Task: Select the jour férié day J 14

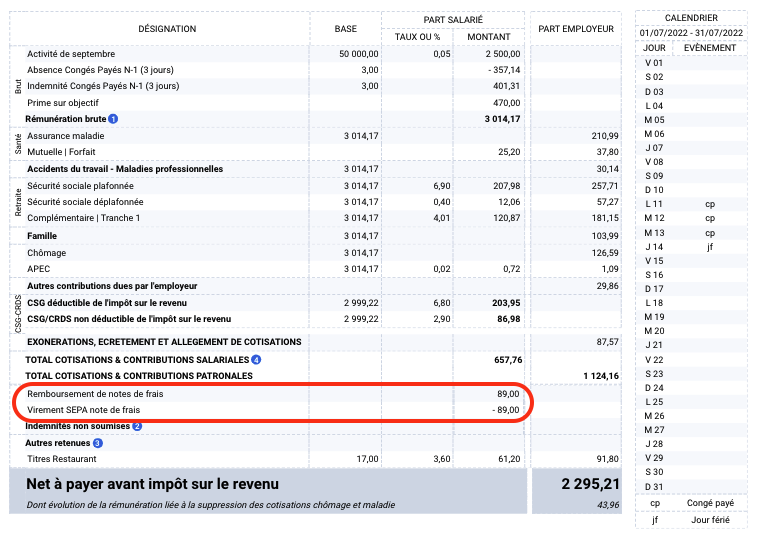Action: tap(654, 246)
